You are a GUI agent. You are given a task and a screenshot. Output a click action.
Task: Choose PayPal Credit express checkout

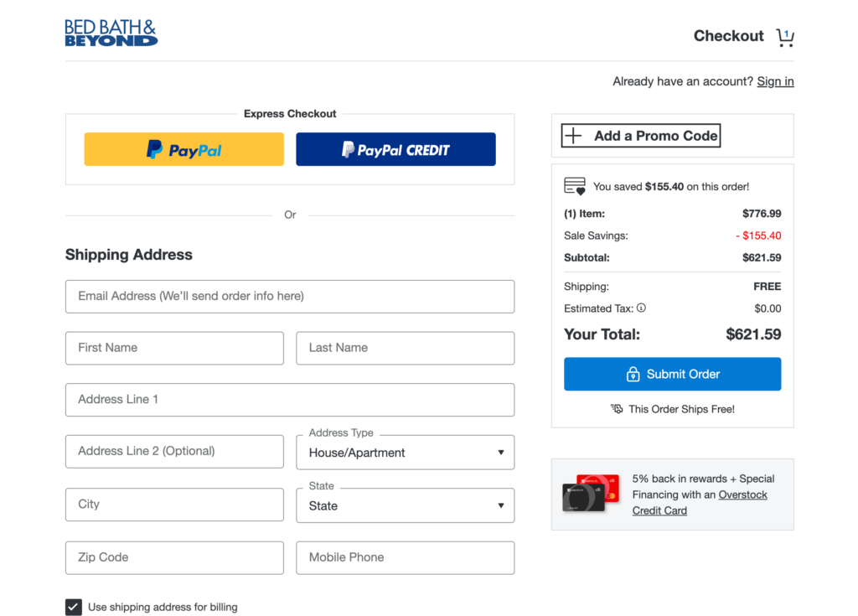click(395, 149)
